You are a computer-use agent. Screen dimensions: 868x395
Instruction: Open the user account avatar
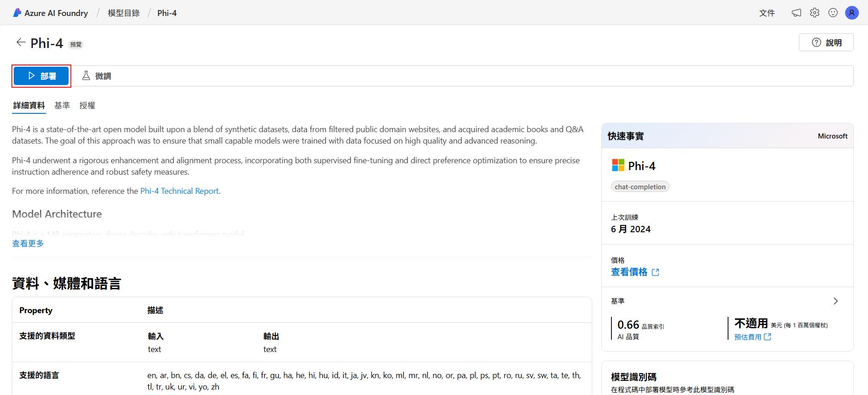852,13
